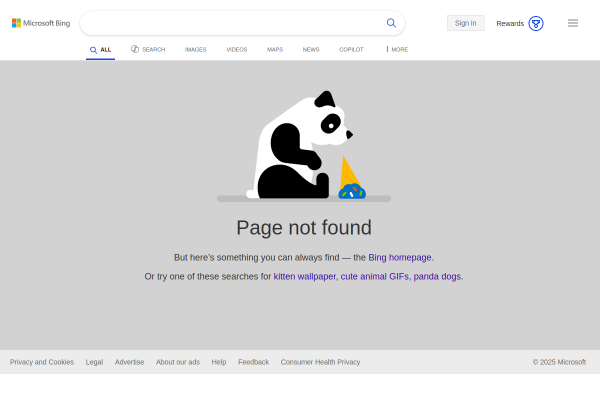
Task: Search for kitten wallpaper link
Action: [x=305, y=276]
